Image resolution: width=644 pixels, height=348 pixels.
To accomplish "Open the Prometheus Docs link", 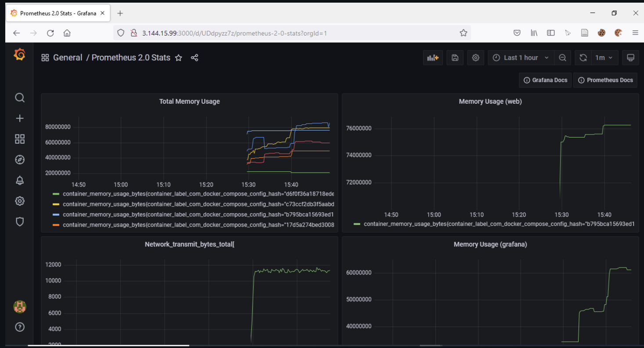I will click(605, 80).
